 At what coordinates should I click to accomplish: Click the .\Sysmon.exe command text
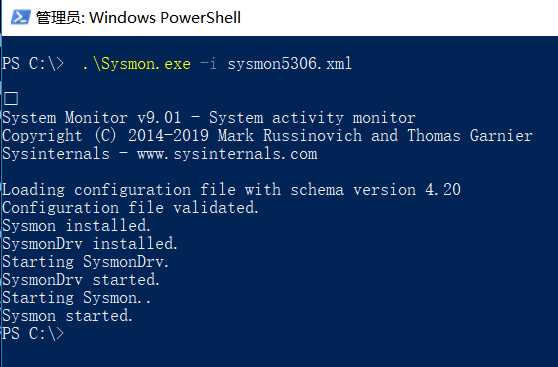click(x=136, y=64)
